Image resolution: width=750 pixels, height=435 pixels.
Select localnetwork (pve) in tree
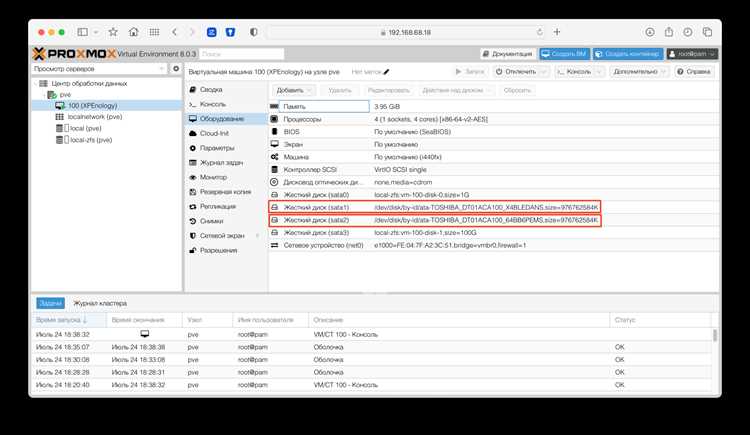pos(95,117)
